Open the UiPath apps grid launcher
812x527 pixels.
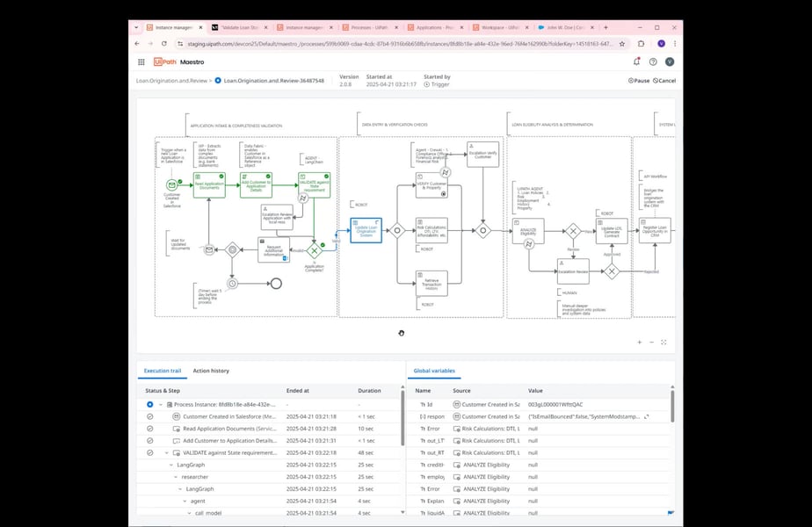pos(141,62)
